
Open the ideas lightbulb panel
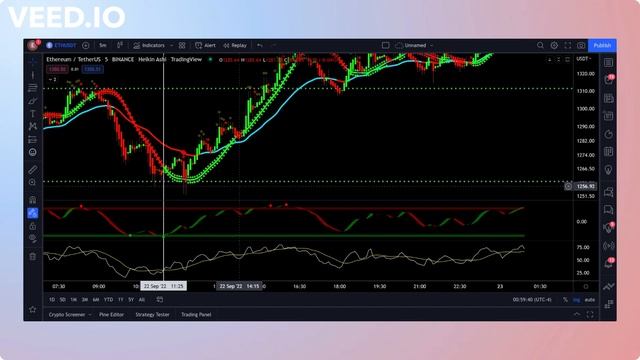(x=608, y=170)
